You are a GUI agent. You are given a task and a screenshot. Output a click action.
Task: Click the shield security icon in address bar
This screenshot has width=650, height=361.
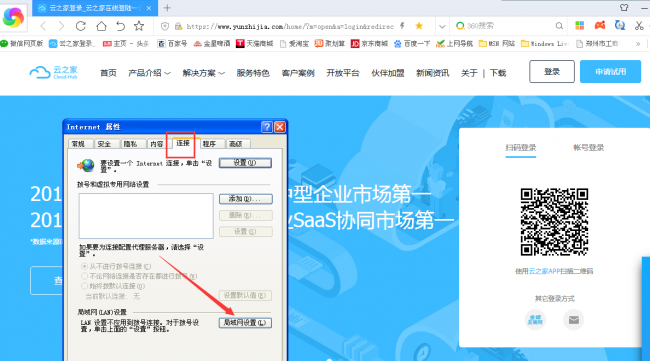(165, 26)
